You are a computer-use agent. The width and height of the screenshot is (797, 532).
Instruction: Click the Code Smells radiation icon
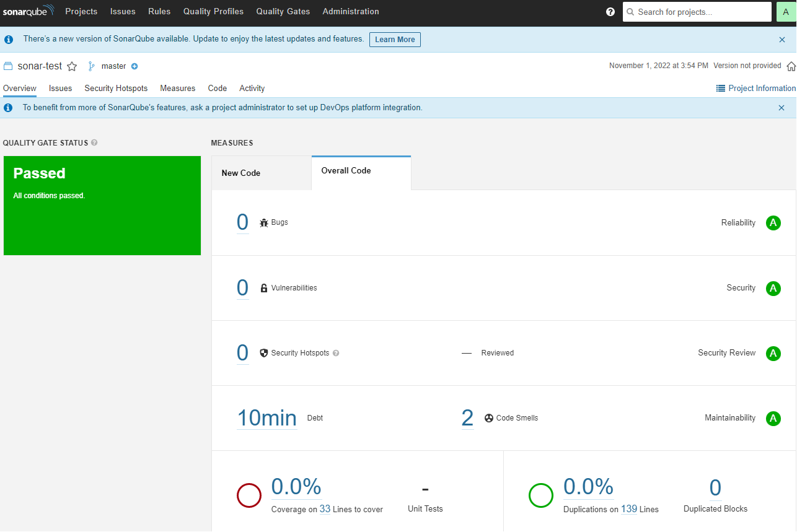coord(489,418)
